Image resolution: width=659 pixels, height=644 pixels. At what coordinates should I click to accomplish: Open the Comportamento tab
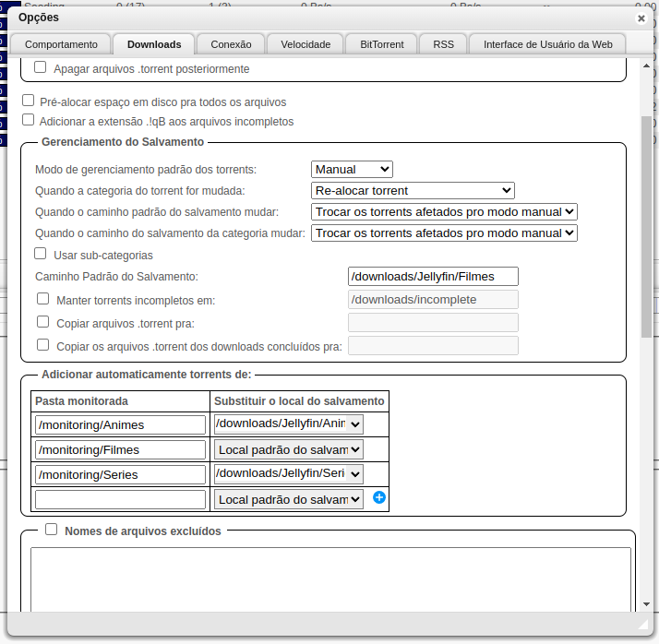[61, 44]
